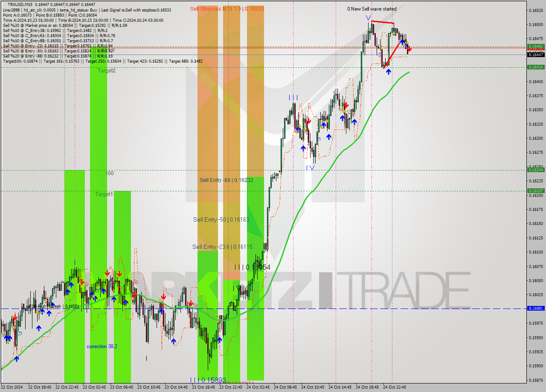Click 0.16300 on the price axis
This screenshot has height=392, width=546.
[x=536, y=138]
